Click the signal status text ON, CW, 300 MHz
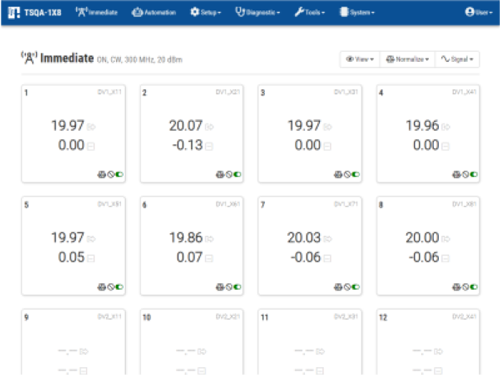This screenshot has height=375, width=500. 140,60
